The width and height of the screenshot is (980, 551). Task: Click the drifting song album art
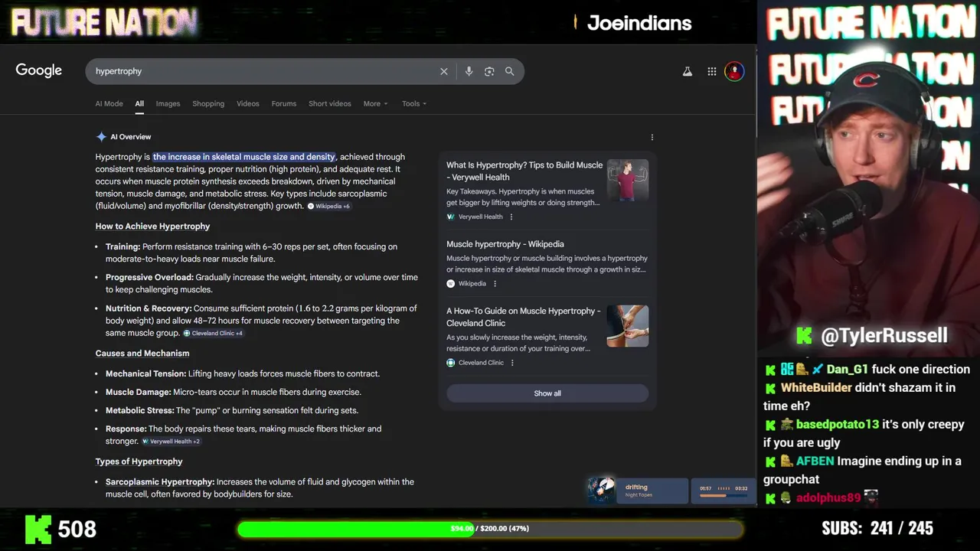coord(602,490)
